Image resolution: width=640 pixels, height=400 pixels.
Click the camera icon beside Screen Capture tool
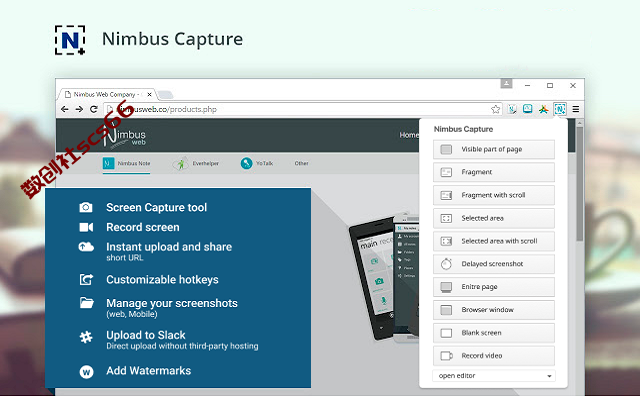coord(86,207)
